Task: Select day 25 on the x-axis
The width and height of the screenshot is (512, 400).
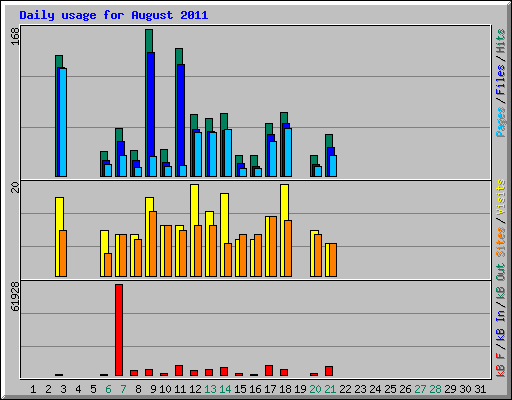Action: tap(390, 389)
